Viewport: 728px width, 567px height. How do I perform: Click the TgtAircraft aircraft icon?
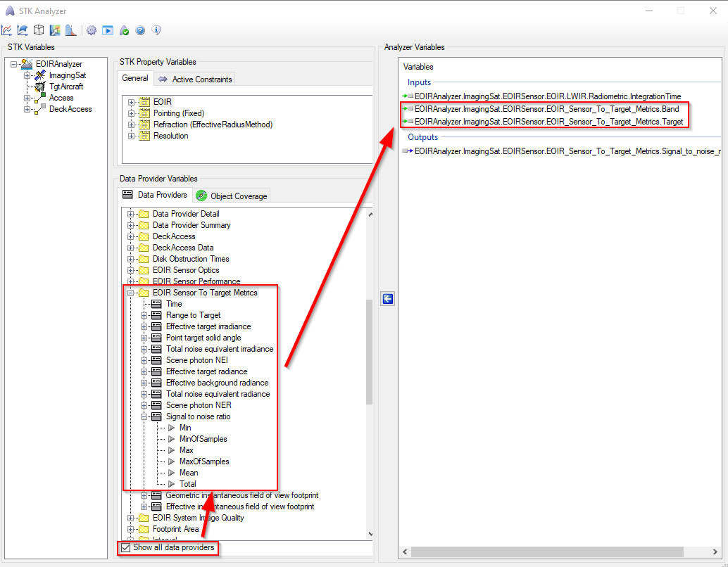click(40, 87)
